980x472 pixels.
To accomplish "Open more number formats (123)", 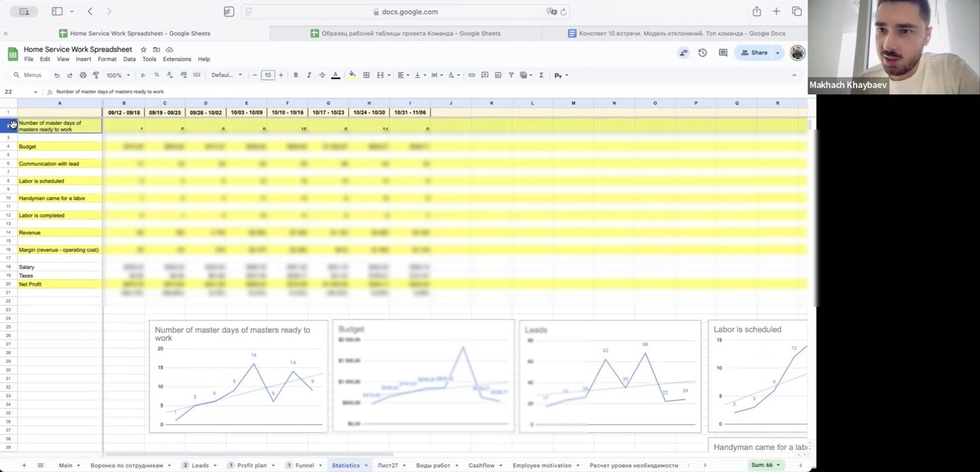I will coord(197,75).
